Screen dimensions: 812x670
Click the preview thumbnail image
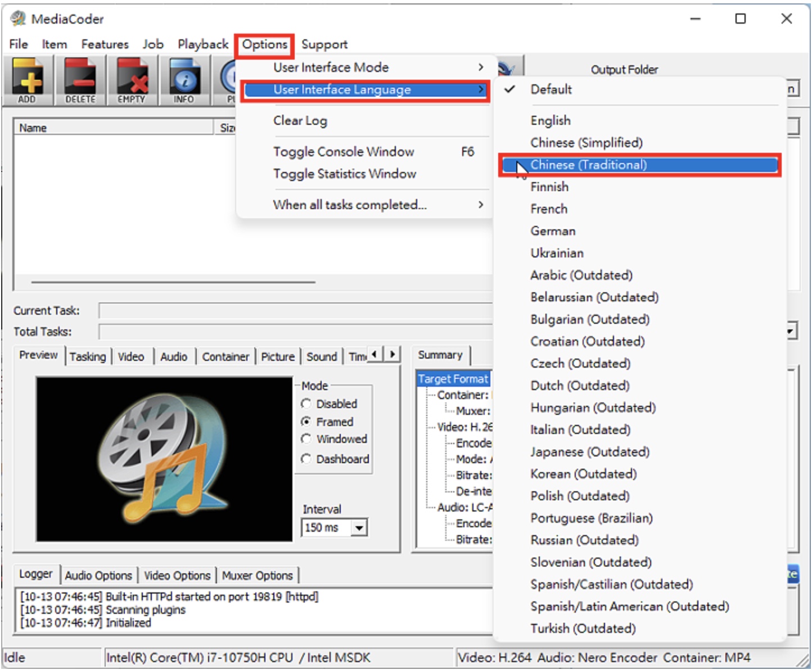click(164, 459)
